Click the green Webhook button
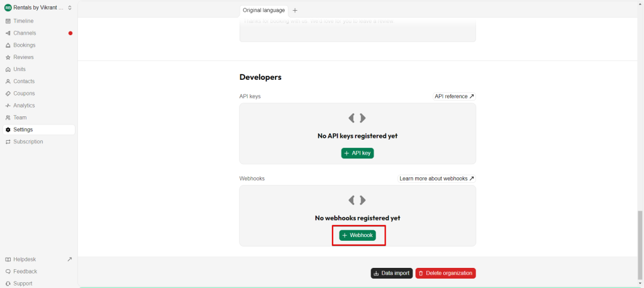 pyautogui.click(x=357, y=235)
